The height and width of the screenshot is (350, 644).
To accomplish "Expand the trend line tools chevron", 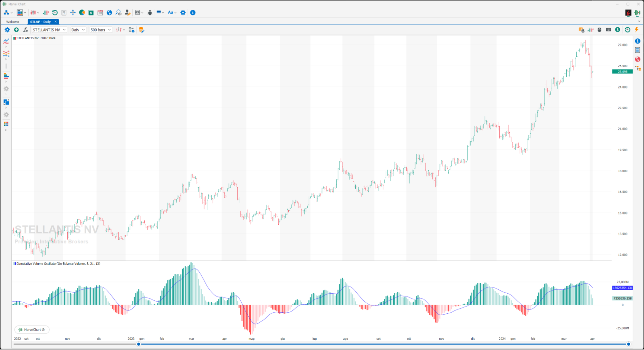I will 6,47.
